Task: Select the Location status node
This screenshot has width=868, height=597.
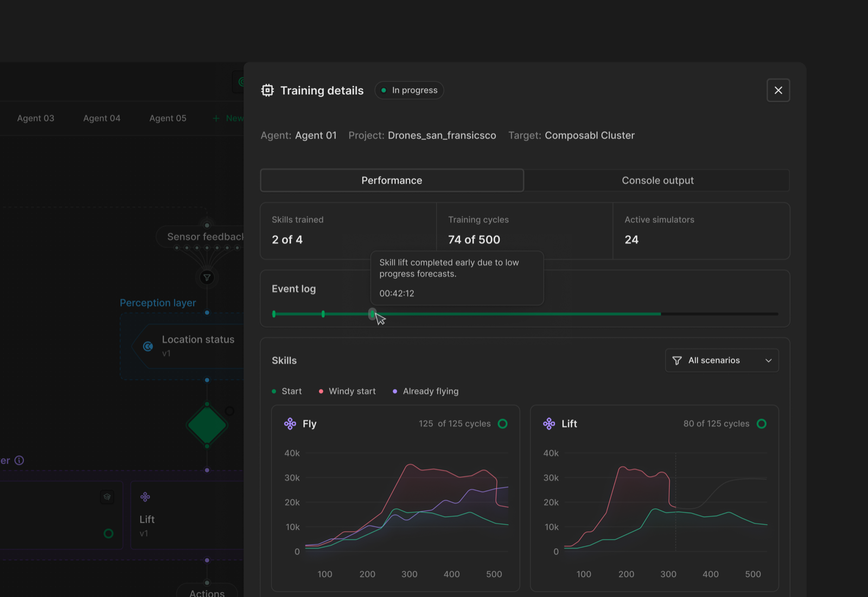Action: [x=188, y=346]
